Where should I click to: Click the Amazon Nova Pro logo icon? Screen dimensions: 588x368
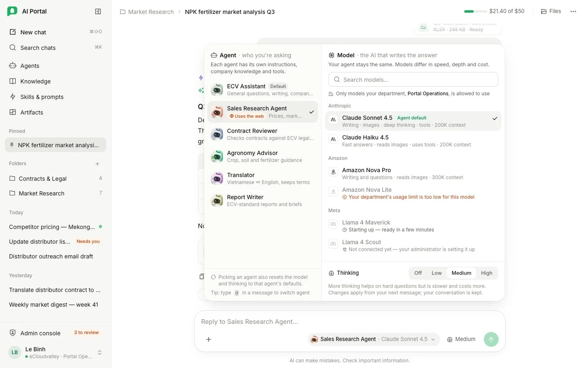click(333, 172)
